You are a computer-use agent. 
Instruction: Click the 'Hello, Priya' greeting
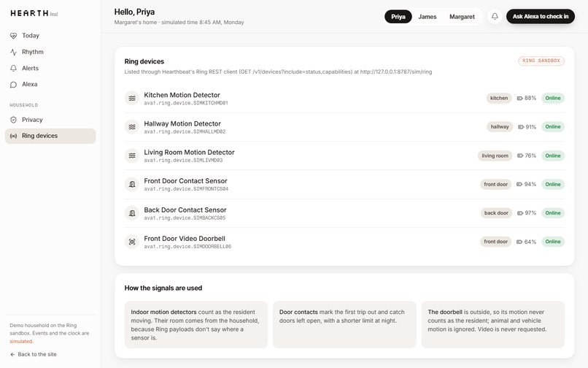pyautogui.click(x=134, y=12)
